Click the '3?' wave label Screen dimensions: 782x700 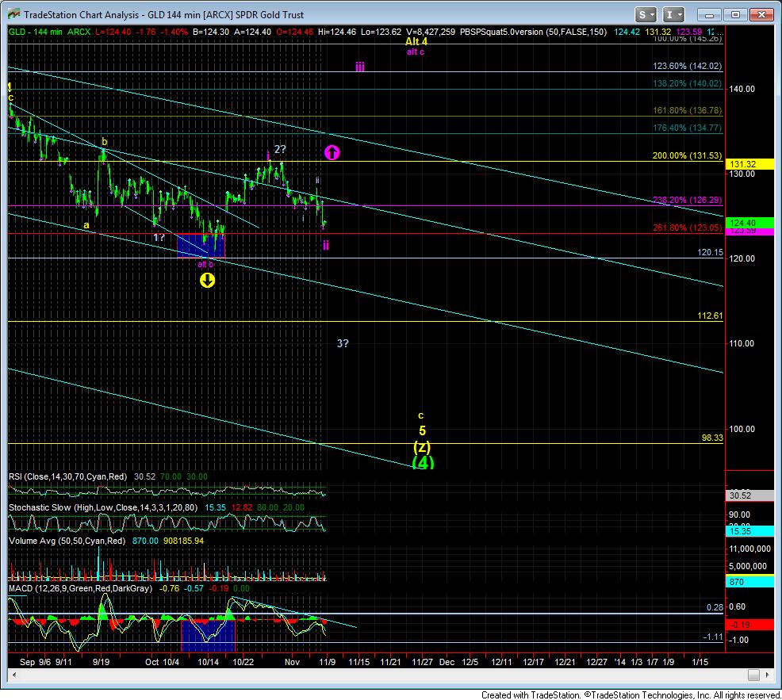[x=343, y=343]
